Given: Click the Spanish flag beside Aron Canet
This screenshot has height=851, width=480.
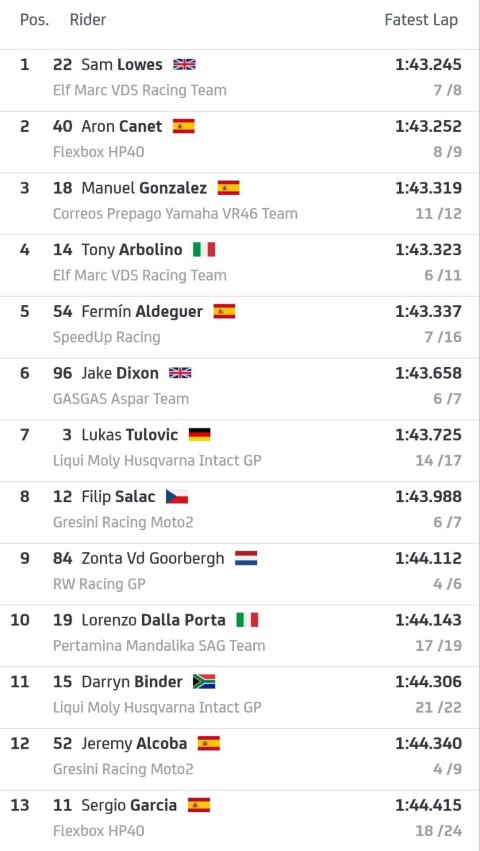Looking at the screenshot, I should tap(184, 126).
